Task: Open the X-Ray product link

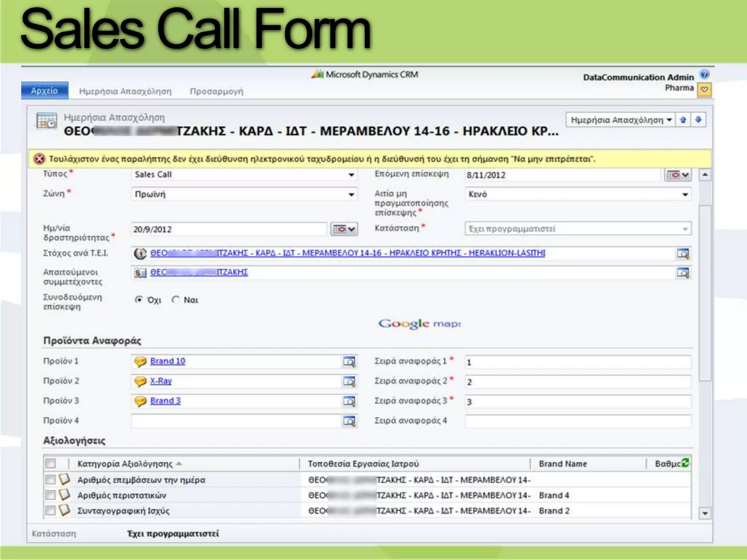Action: 161,381
